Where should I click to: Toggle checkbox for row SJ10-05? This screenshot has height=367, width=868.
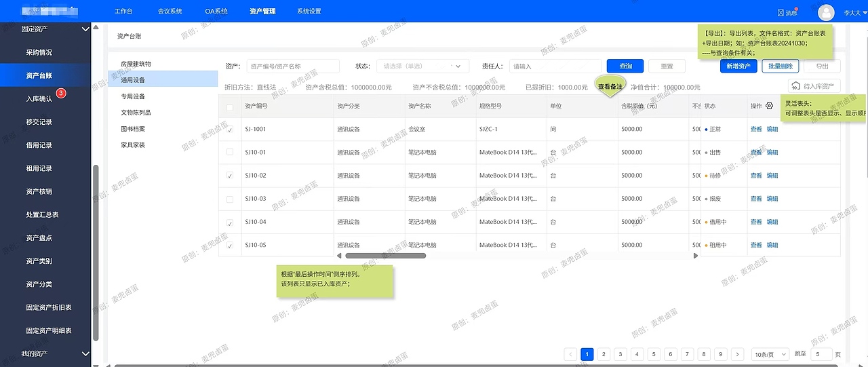(x=230, y=245)
